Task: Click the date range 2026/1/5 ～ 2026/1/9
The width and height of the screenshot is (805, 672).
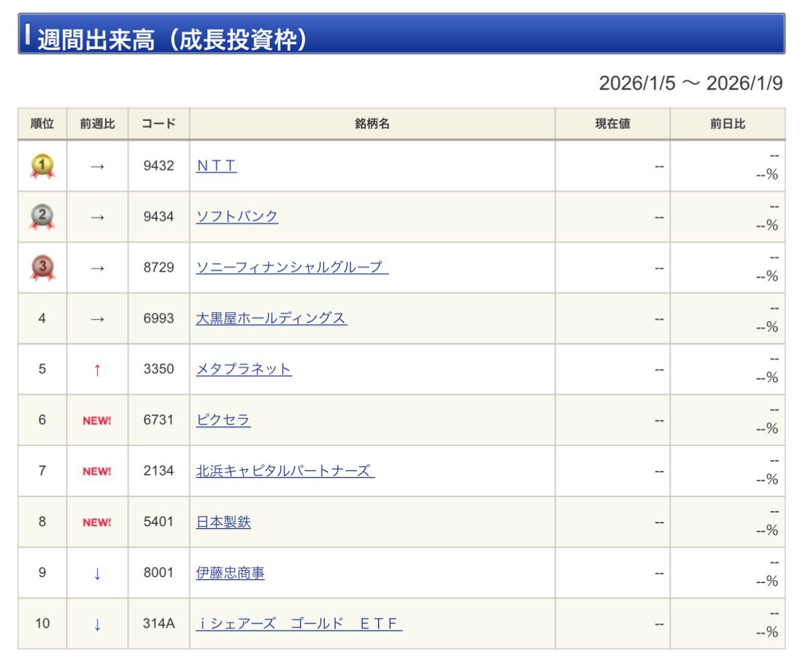Action: (691, 83)
